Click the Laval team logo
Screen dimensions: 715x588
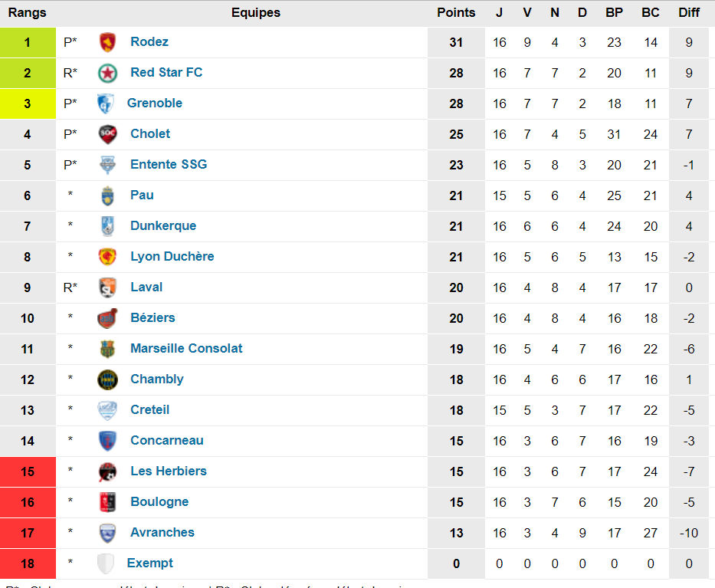[x=108, y=287]
